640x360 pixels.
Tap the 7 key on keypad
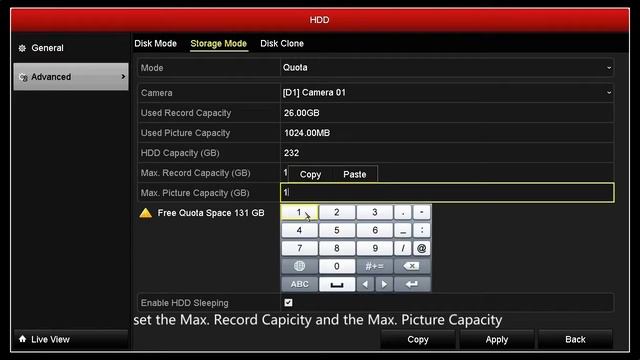coord(299,248)
